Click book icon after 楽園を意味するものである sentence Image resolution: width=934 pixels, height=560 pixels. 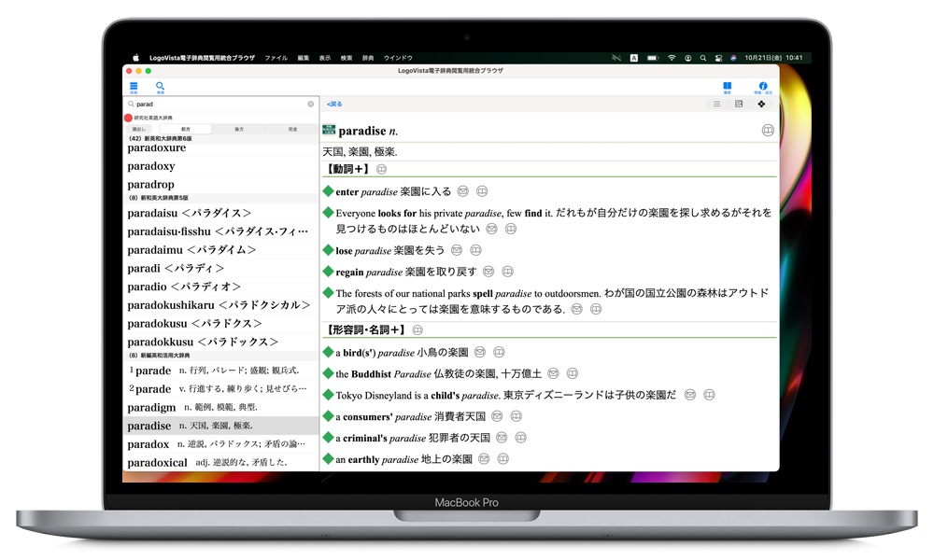pyautogui.click(x=596, y=310)
